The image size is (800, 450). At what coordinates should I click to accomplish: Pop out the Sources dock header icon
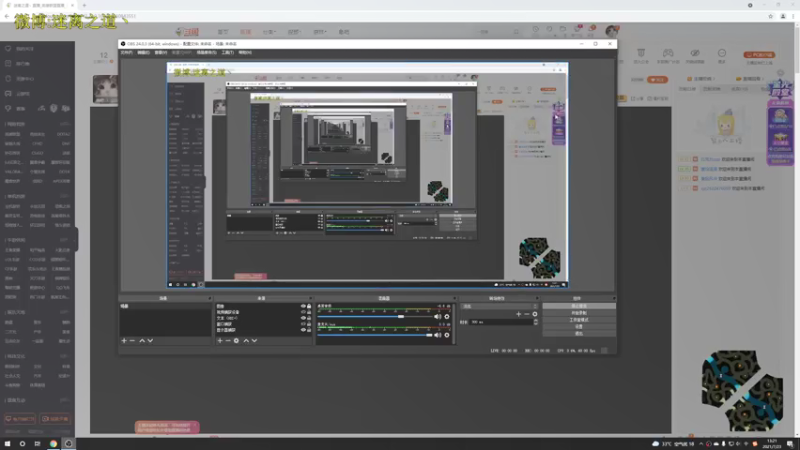tap(310, 298)
